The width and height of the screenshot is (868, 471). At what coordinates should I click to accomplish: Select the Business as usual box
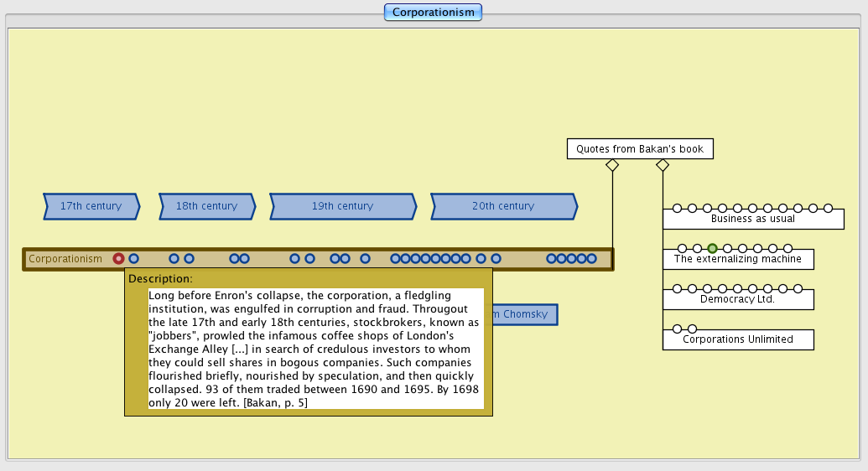752,220
